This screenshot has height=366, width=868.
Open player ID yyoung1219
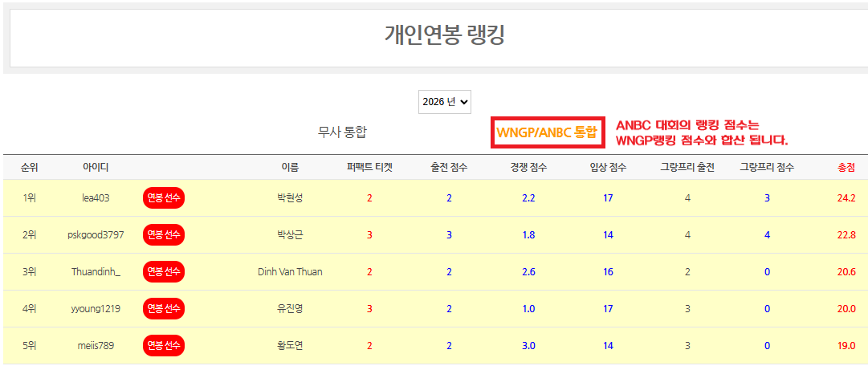click(96, 309)
